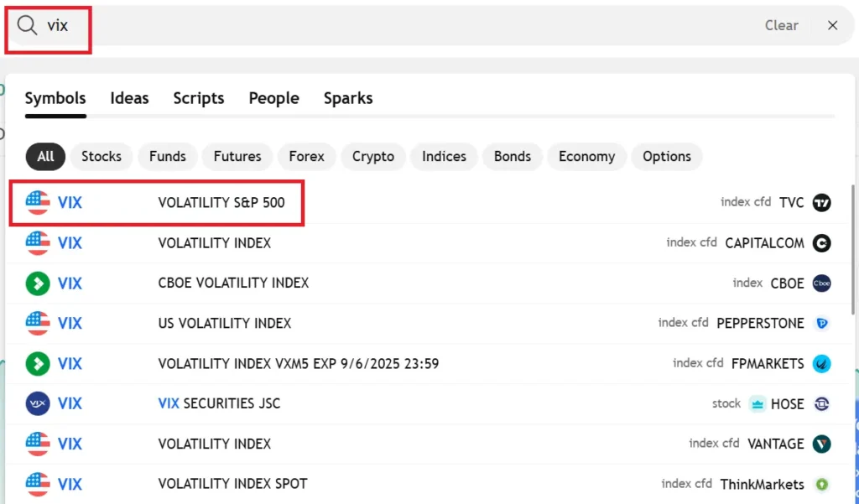859x504 pixels.
Task: Select the VOLATILITY INDEX SPOT result
Action: coord(429,484)
